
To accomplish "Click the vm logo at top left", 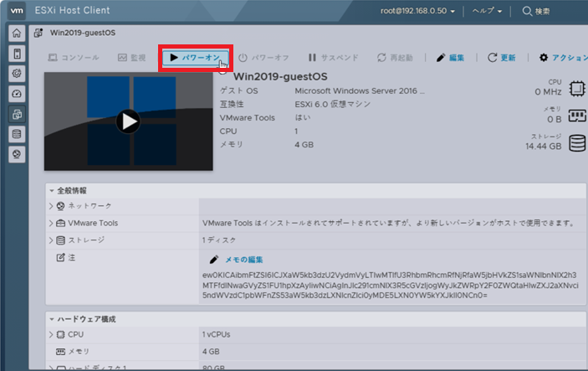I will [16, 11].
